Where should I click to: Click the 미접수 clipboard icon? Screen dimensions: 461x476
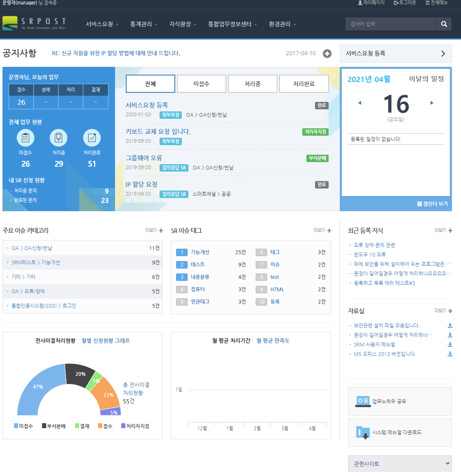tap(26, 138)
